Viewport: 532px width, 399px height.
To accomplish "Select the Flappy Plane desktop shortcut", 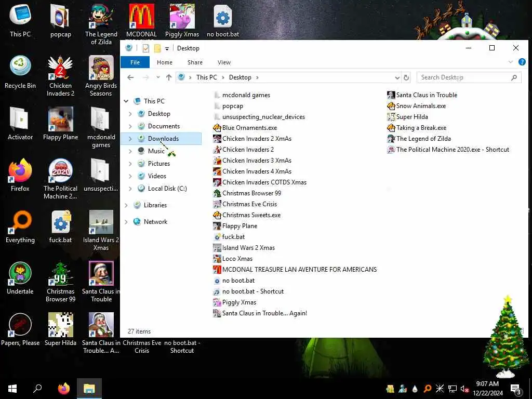I will tap(60, 124).
